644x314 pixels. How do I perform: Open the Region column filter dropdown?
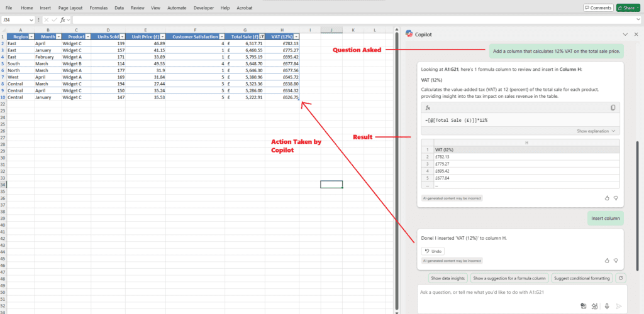31,37
